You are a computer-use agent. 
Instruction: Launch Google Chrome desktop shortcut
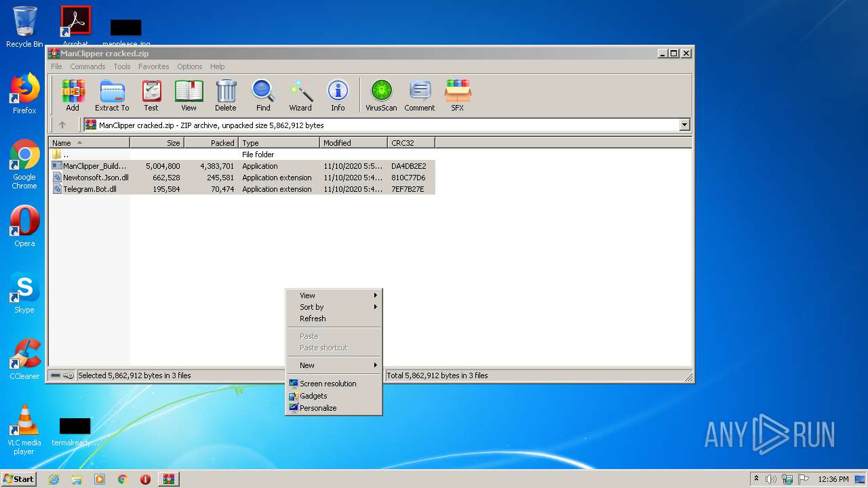click(x=24, y=164)
